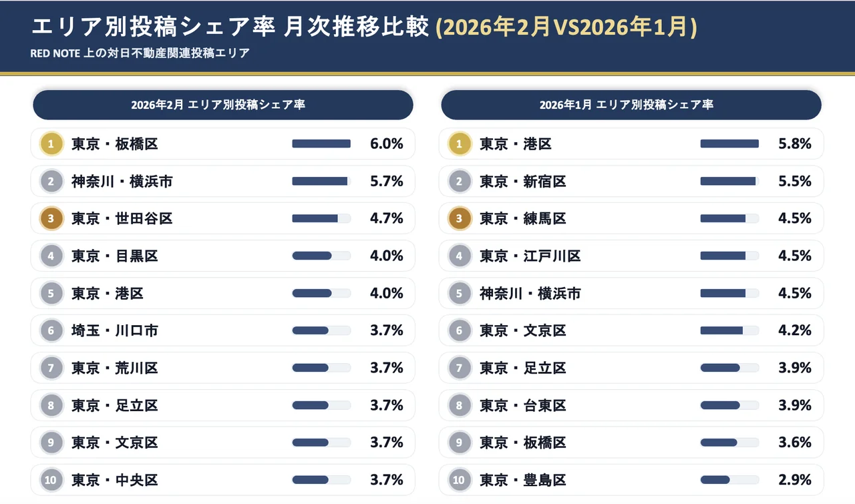855x504 pixels.
Task: Click the silver rank 2 badge for 神奈川・横浜市 in February
Action: pyautogui.click(x=51, y=181)
